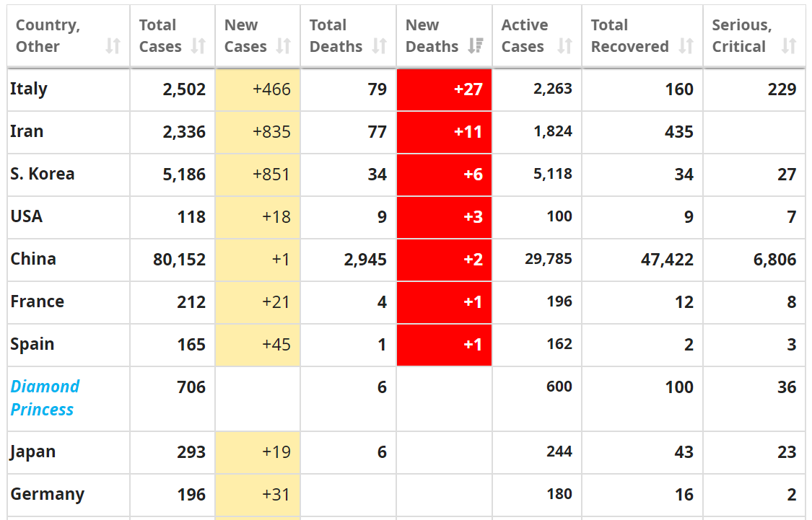The height and width of the screenshot is (520, 812).
Task: Click the Total Cases header label
Action: [160, 36]
